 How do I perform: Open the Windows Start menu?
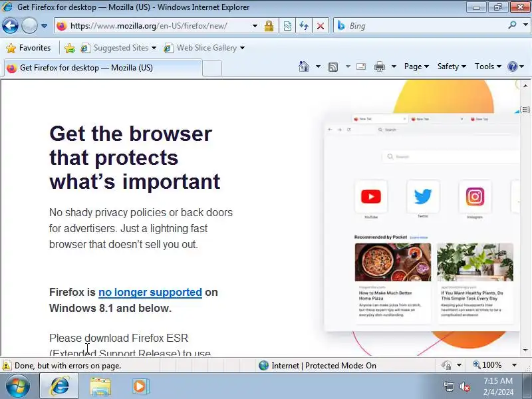[x=18, y=386]
